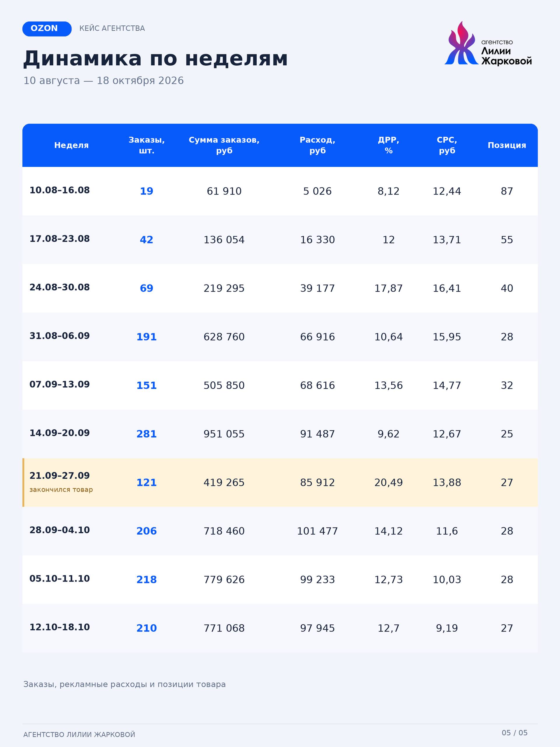Click the note 'закончился товар'
The width and height of the screenshot is (560, 747).
[x=61, y=490]
